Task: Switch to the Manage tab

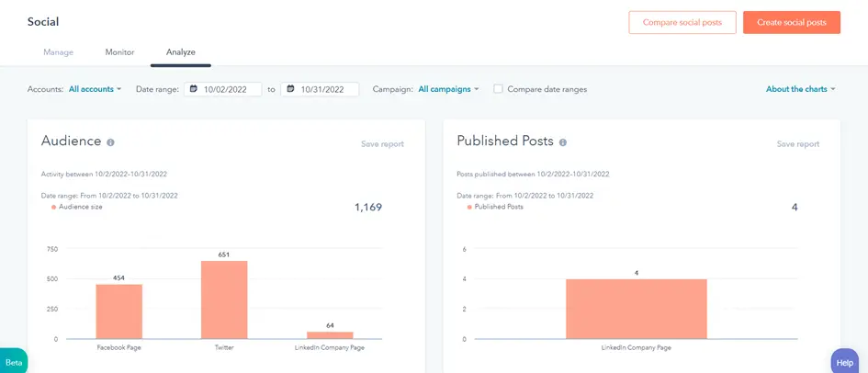Action: pyautogui.click(x=58, y=52)
